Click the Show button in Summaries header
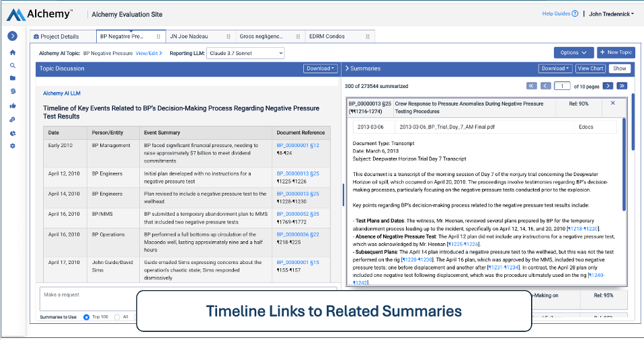This screenshot has width=644, height=340. (x=619, y=69)
